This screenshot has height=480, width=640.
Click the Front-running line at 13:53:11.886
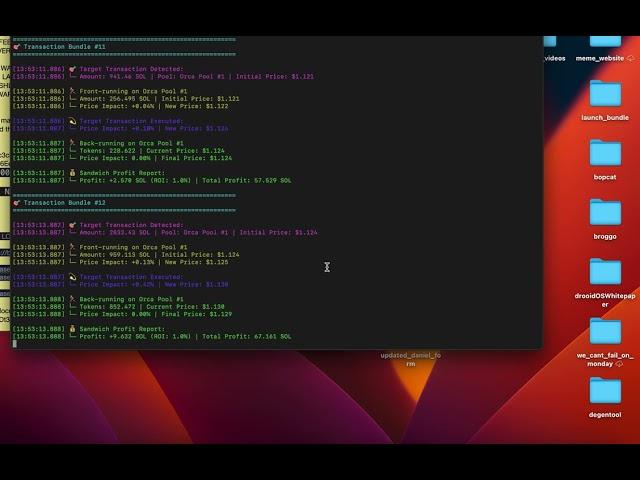(100, 91)
